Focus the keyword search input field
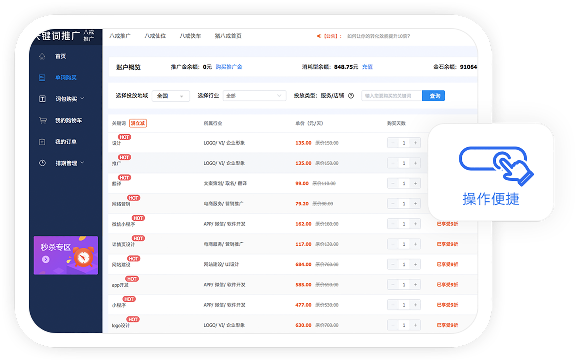Screen dimensions: 579x362 (392, 96)
